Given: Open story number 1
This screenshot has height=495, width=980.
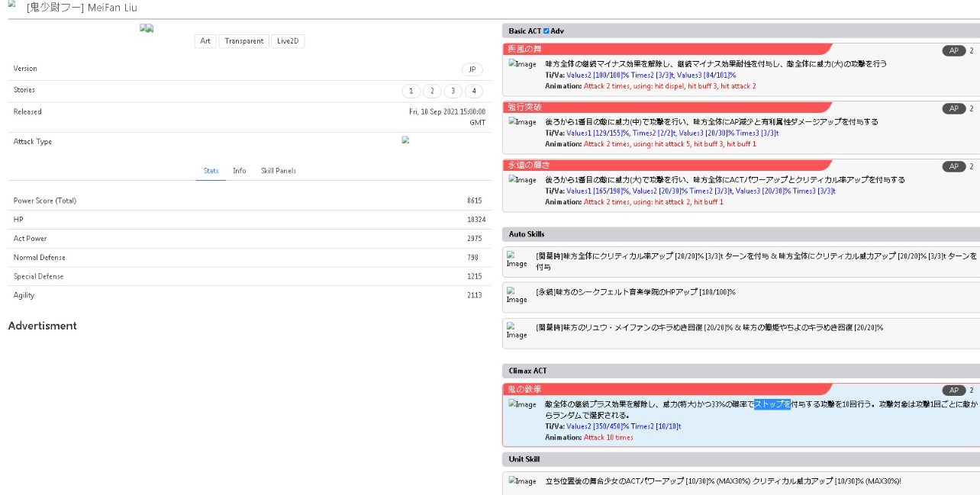Looking at the screenshot, I should pos(411,92).
